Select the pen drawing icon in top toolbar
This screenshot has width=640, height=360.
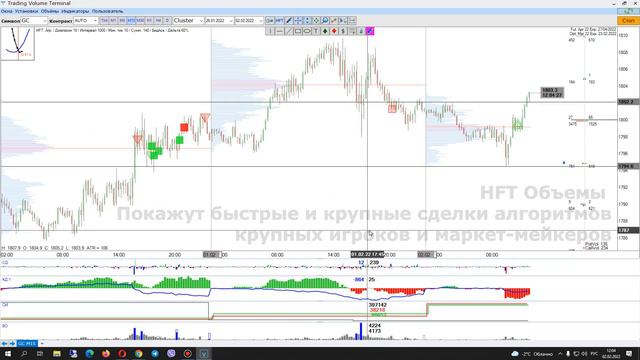[x=289, y=20]
